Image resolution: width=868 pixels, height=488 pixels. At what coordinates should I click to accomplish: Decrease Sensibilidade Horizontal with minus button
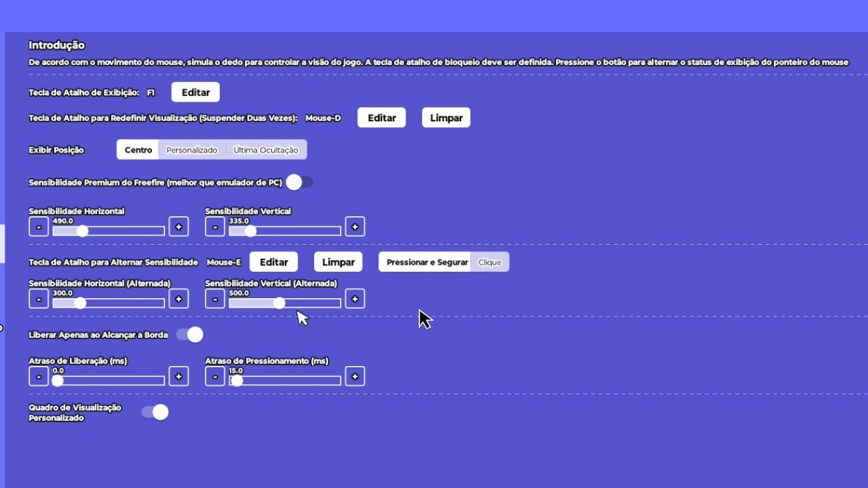tap(39, 226)
